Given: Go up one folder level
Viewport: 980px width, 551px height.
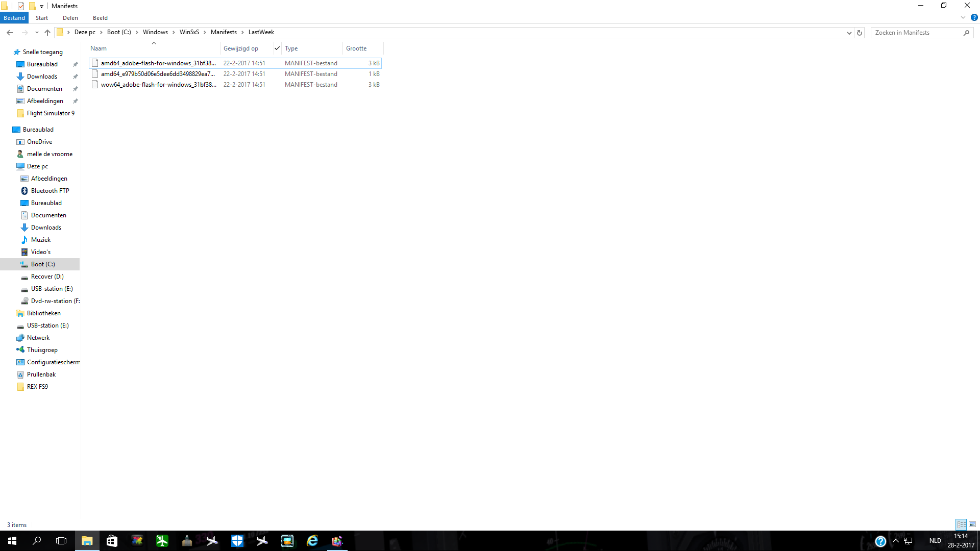Looking at the screenshot, I should pyautogui.click(x=47, y=33).
